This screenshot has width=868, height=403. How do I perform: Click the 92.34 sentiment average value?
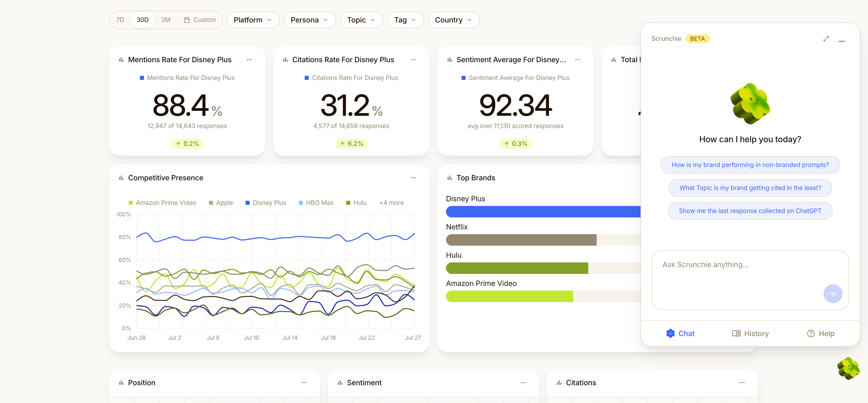coord(515,105)
